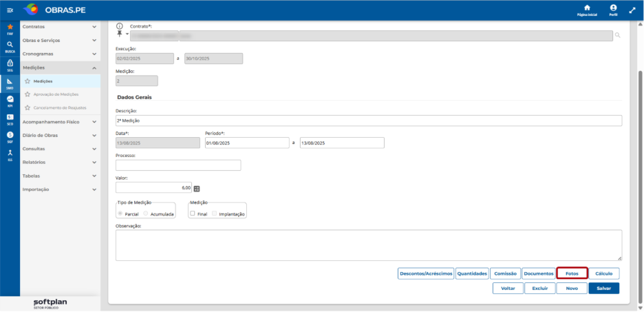This screenshot has height=312, width=644.
Task: Go to Página inicial home icon
Action: pyautogui.click(x=587, y=8)
